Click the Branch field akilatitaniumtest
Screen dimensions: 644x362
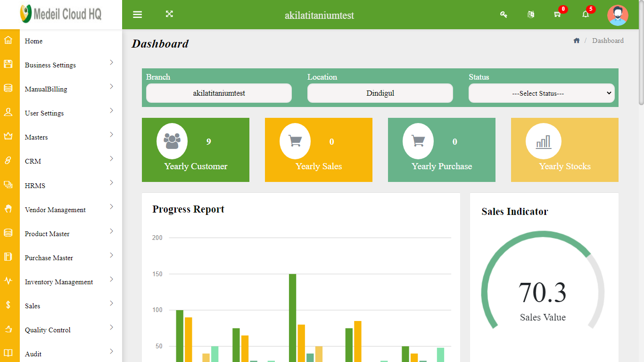219,93
